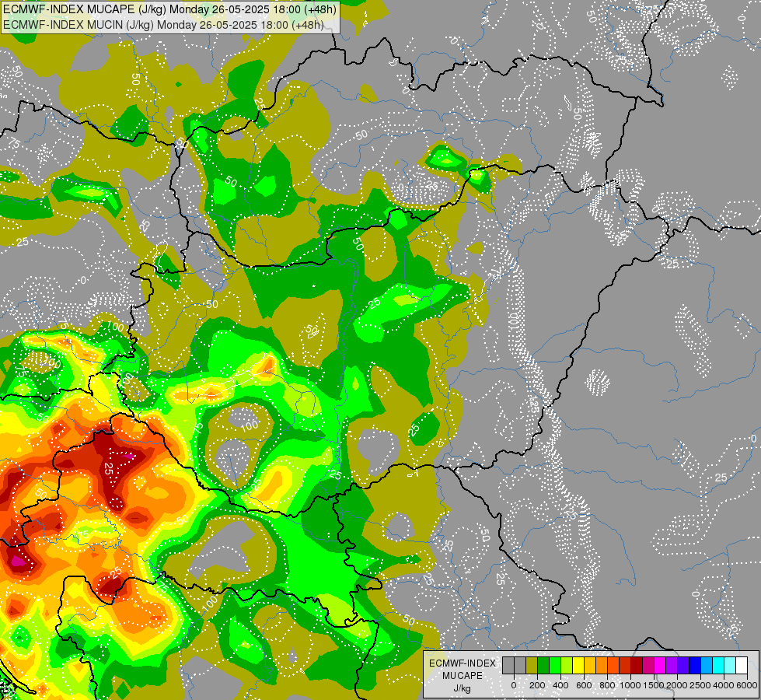
Task: Select the legend scale value 2500
Action: [700, 685]
